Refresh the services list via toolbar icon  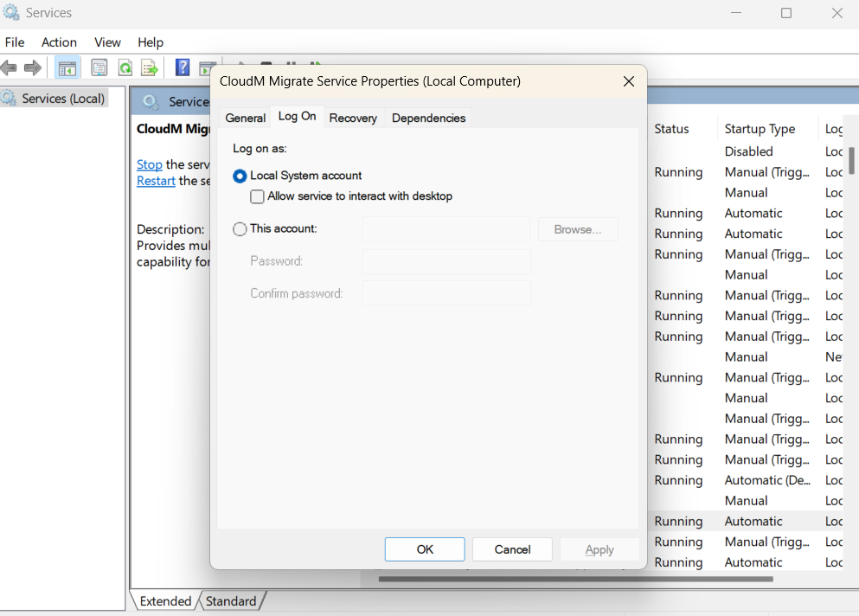(x=125, y=68)
